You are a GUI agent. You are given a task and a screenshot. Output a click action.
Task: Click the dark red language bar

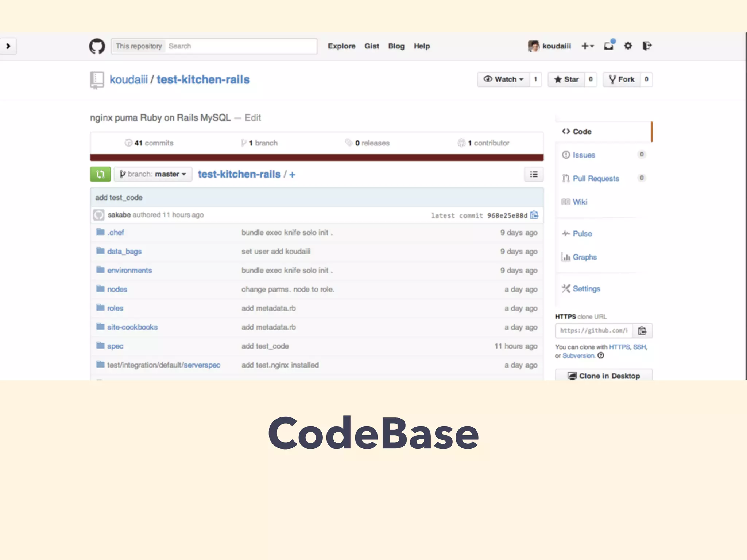(317, 157)
